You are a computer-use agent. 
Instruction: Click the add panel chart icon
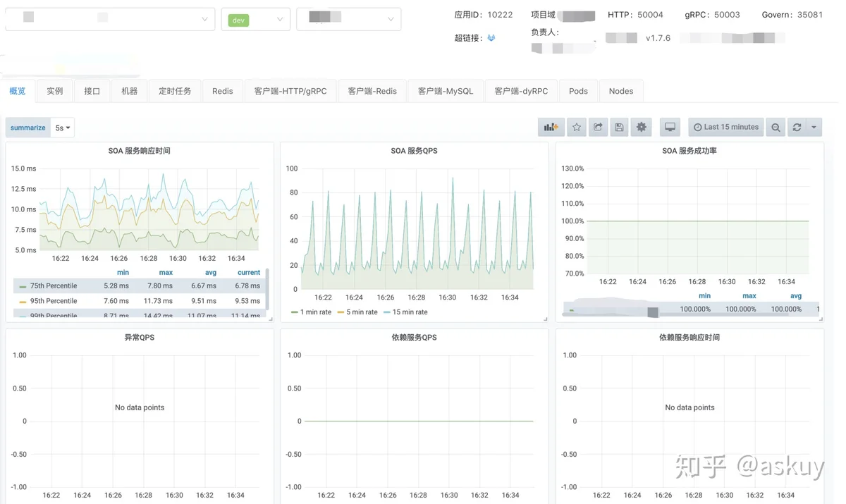coord(550,128)
